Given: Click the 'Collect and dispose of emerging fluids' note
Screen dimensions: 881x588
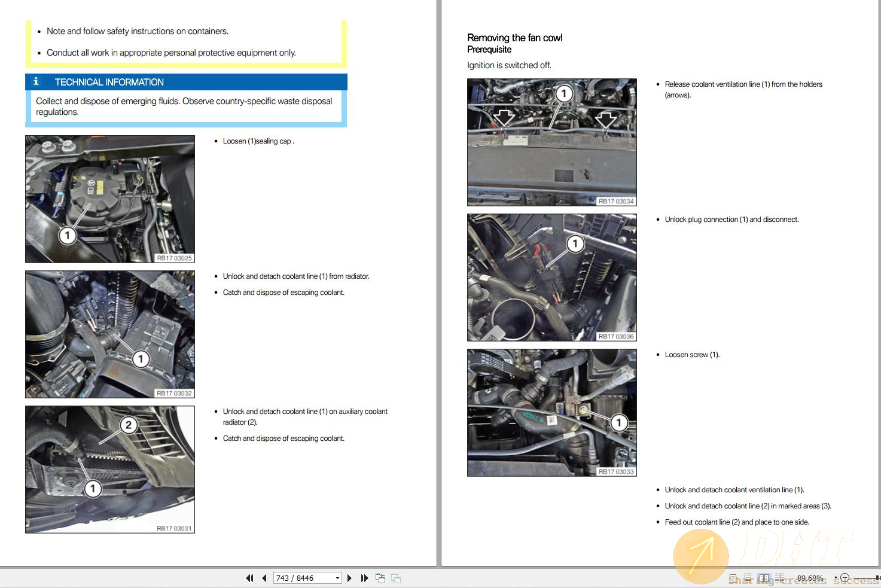Looking at the screenshot, I should [x=184, y=106].
